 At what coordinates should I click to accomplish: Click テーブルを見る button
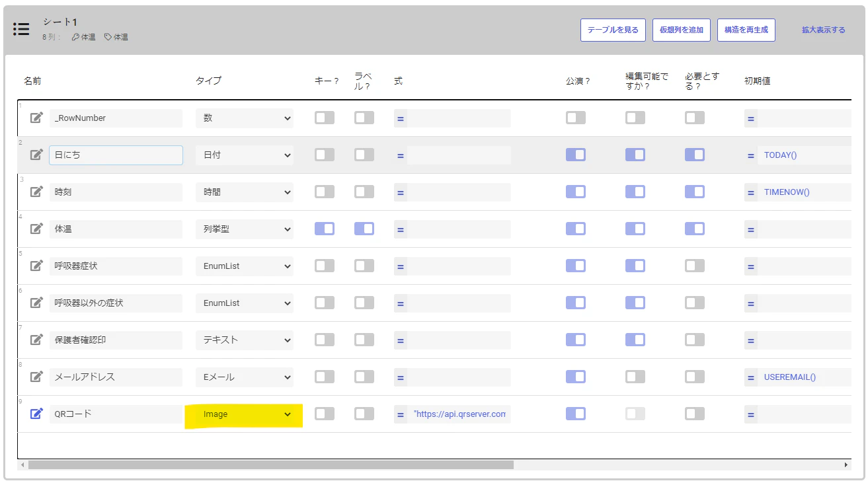click(x=613, y=30)
